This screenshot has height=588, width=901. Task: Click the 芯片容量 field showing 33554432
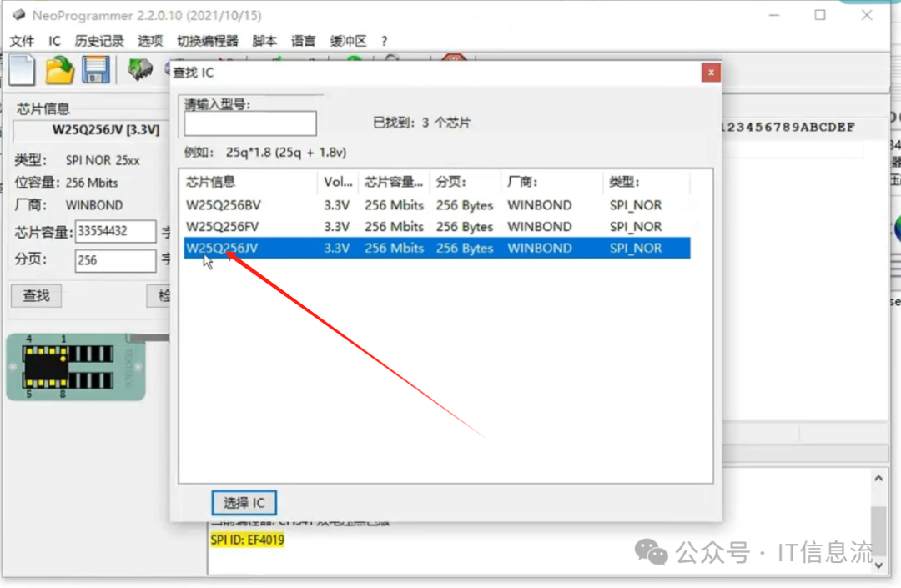115,231
